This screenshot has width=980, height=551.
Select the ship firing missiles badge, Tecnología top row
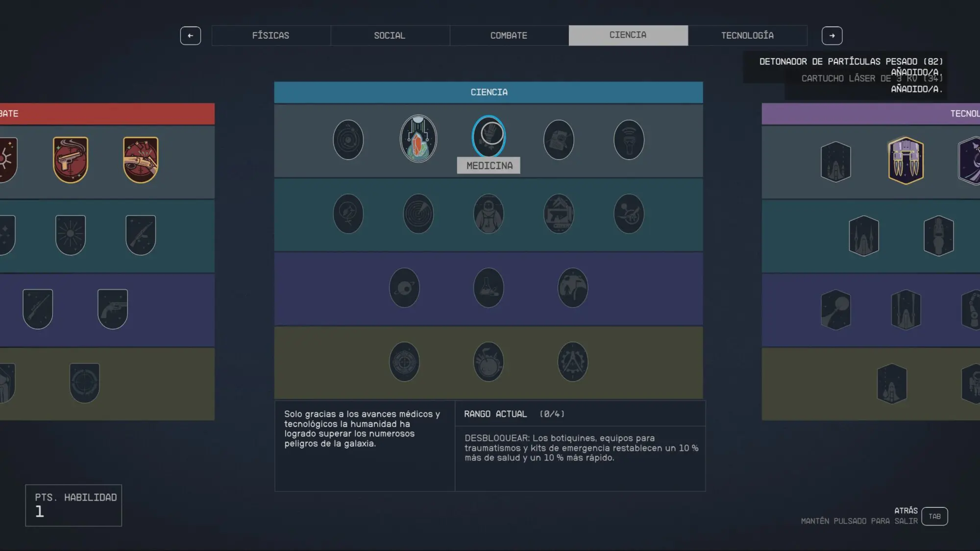(836, 162)
